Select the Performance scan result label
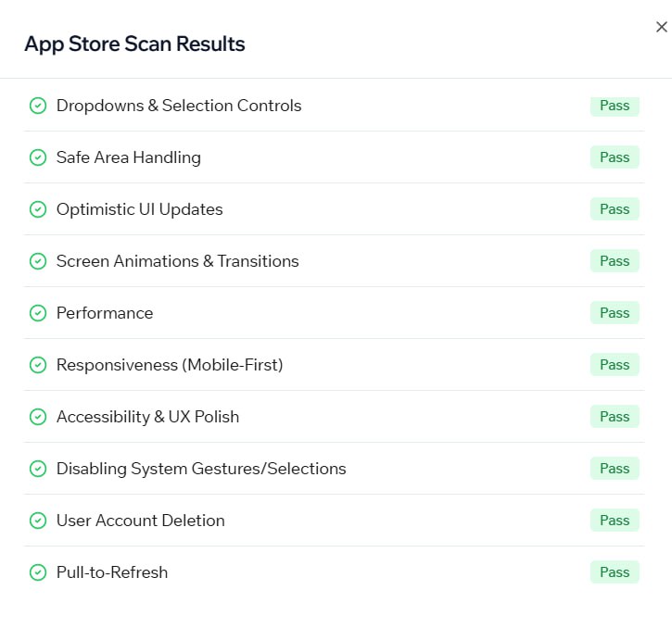 click(105, 313)
